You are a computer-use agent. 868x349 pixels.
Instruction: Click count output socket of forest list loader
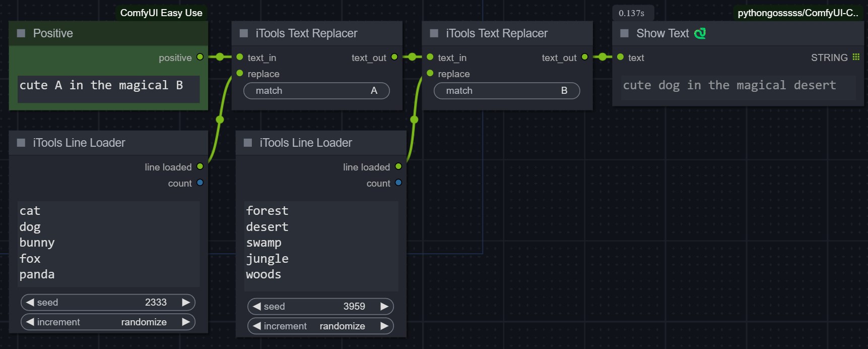pos(398,183)
